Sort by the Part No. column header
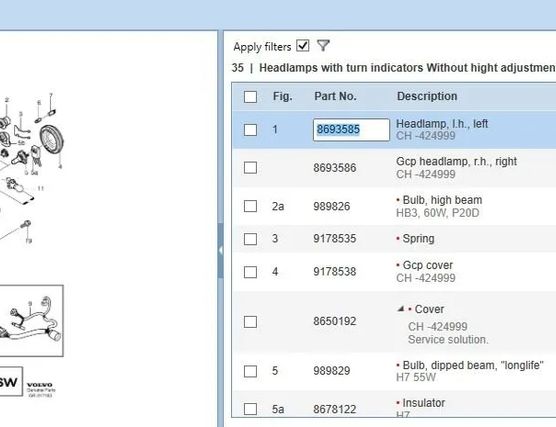 tap(335, 96)
